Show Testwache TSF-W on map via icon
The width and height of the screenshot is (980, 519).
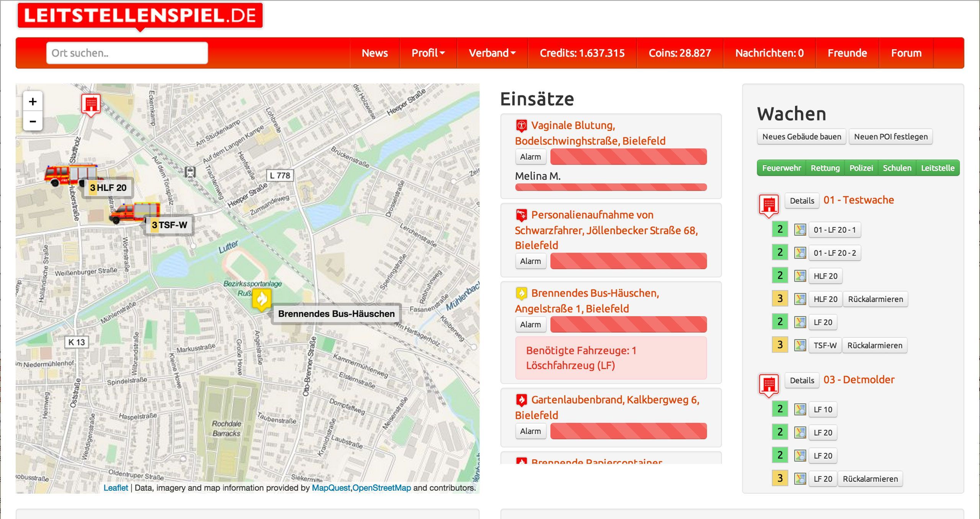800,345
